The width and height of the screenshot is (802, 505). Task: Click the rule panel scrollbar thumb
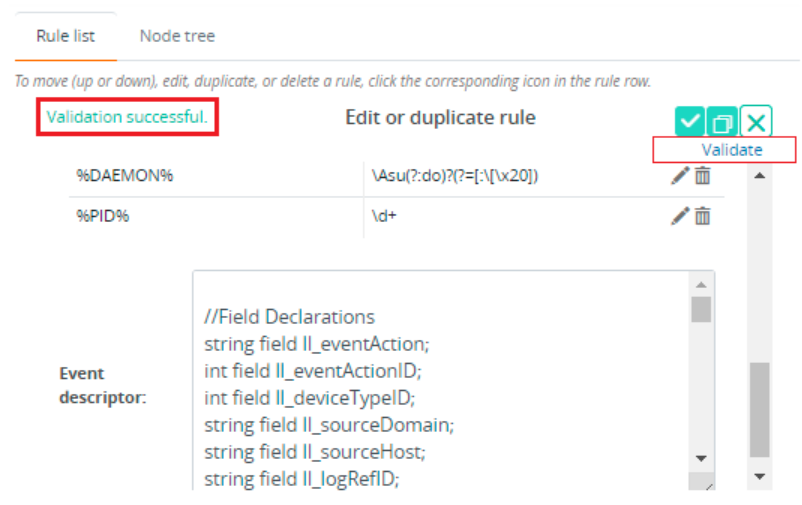pyautogui.click(x=760, y=410)
